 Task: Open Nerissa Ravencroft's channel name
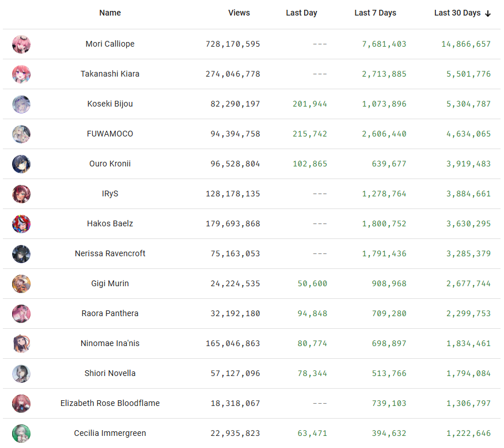(x=110, y=253)
